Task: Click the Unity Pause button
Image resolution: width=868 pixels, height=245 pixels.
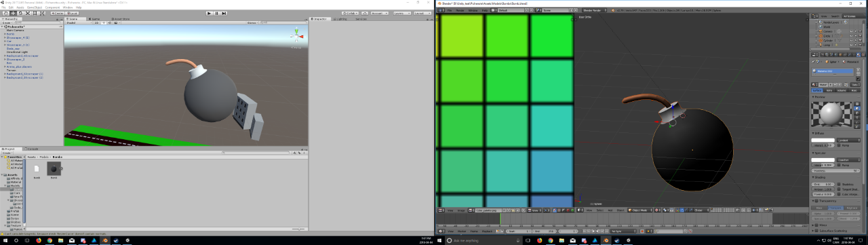Action: point(216,13)
